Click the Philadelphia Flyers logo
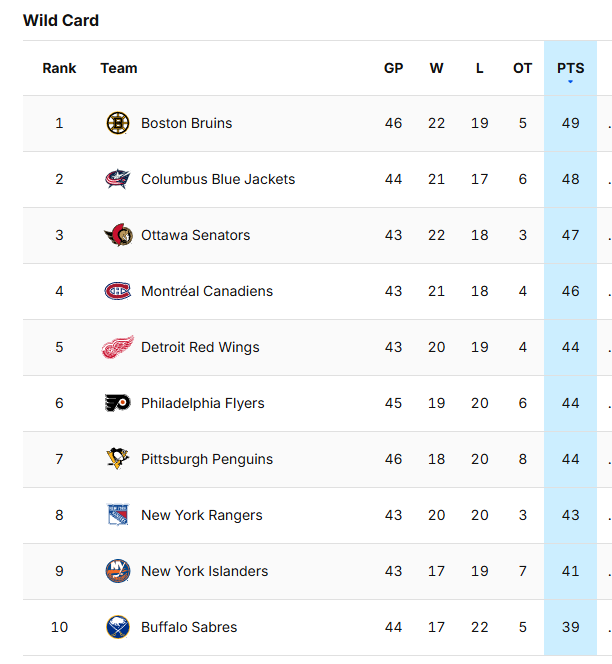 tap(118, 403)
